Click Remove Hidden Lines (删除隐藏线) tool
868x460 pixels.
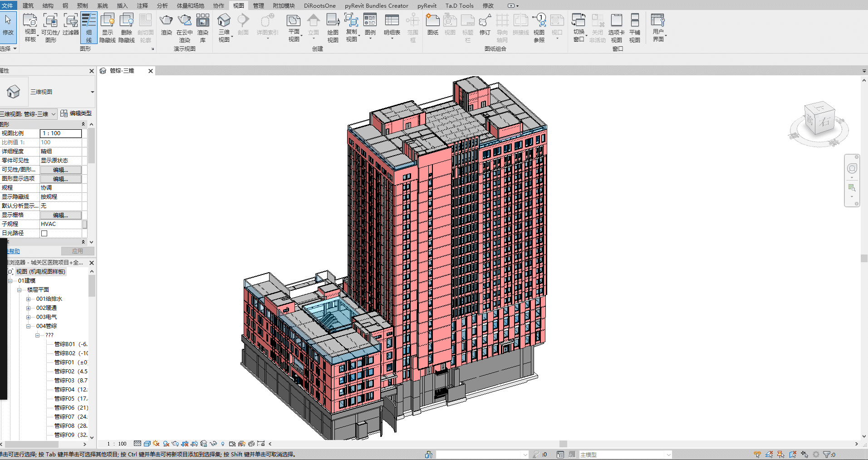pyautogui.click(x=127, y=28)
